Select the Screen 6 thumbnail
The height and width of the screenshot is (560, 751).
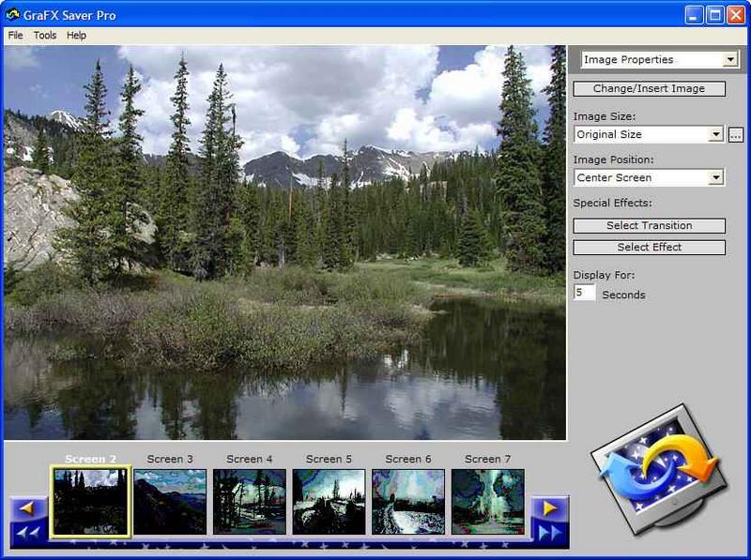[408, 501]
